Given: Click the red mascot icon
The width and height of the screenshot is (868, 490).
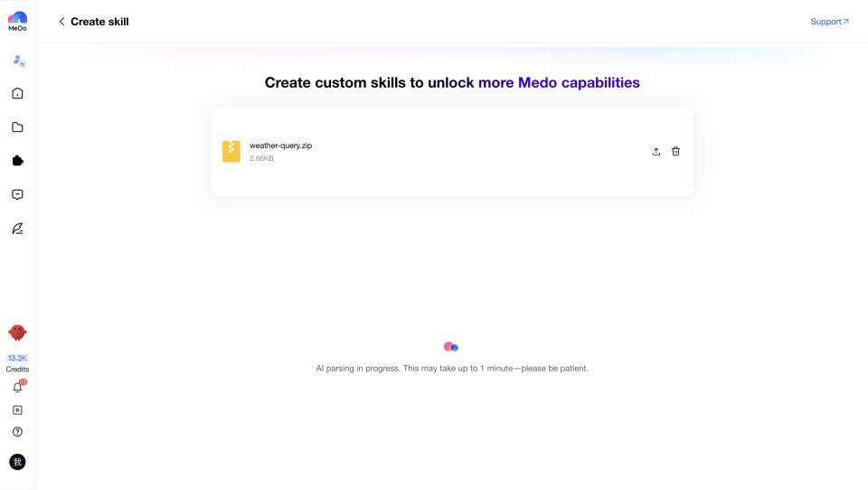Looking at the screenshot, I should [17, 332].
